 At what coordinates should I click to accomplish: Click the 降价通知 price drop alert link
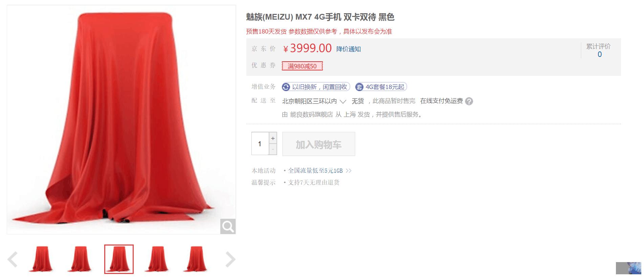point(349,49)
